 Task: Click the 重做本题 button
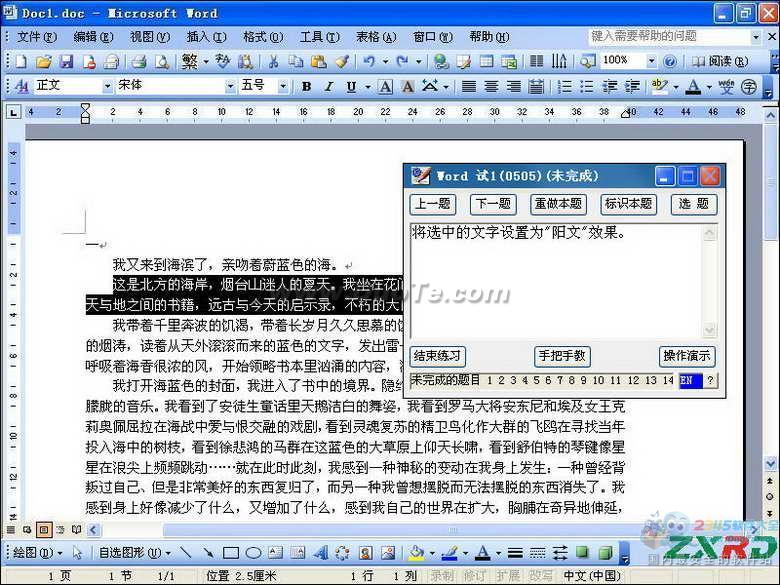(x=558, y=204)
